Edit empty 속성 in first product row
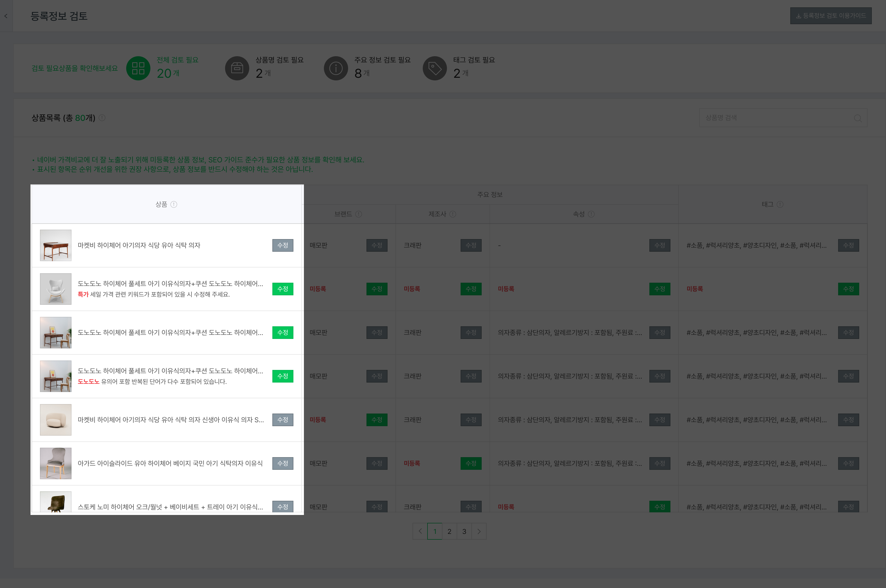This screenshot has height=588, width=886. tap(660, 245)
